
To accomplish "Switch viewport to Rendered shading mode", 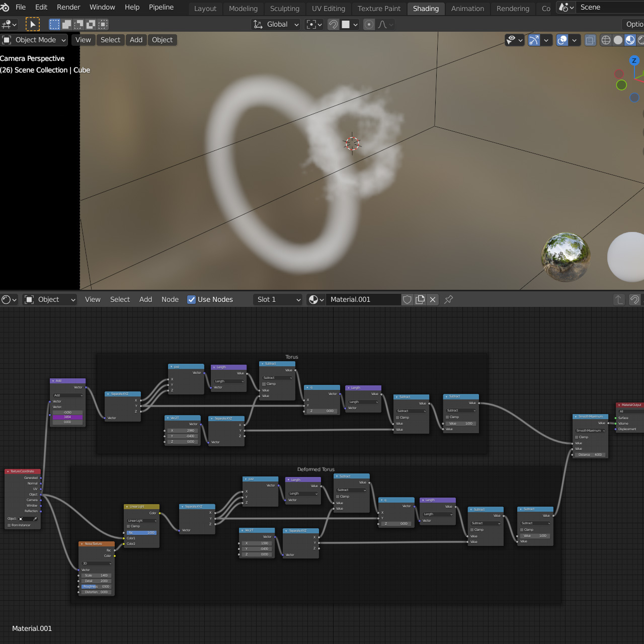I will (641, 40).
